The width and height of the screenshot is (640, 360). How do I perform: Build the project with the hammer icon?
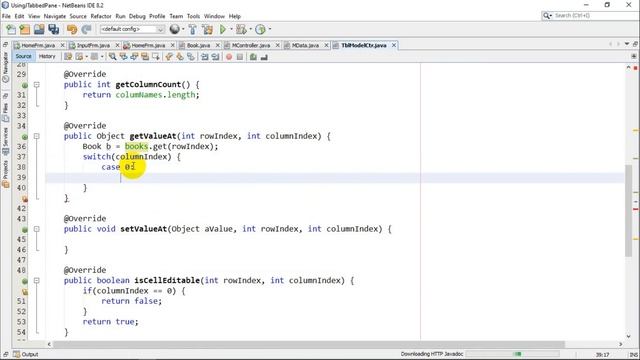coord(192,29)
